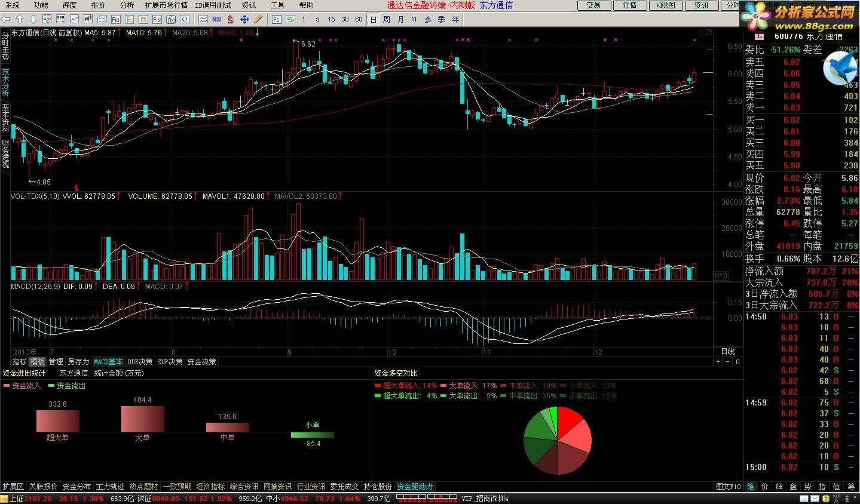Switch to 15-minute period
This screenshot has width=860, height=504.
[x=331, y=20]
